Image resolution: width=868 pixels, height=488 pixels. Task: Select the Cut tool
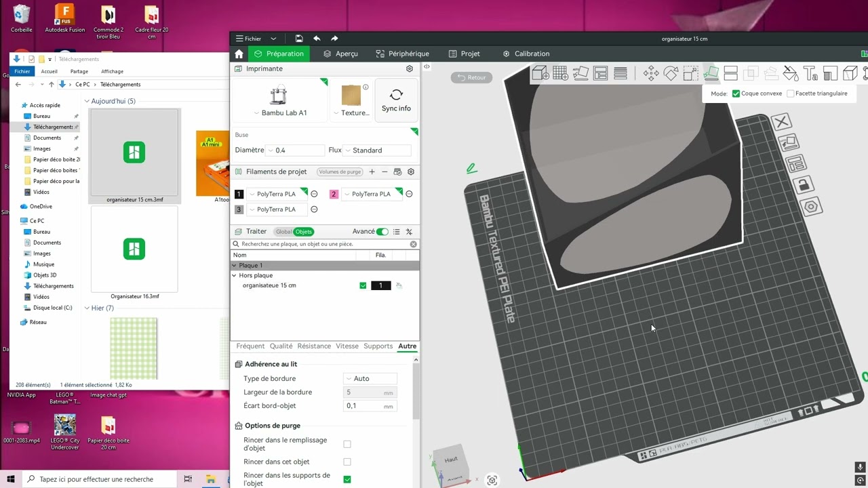click(731, 73)
